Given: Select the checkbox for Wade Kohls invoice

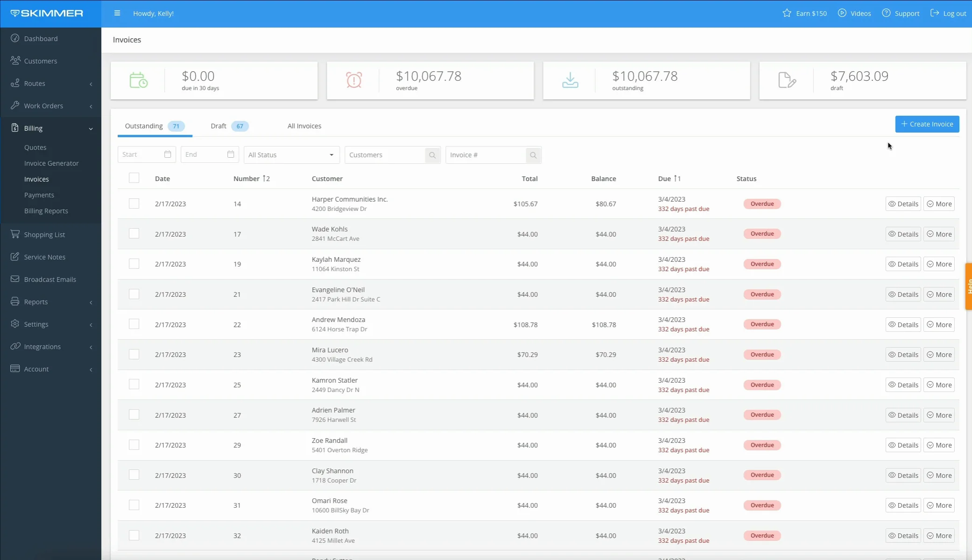Looking at the screenshot, I should (x=134, y=233).
